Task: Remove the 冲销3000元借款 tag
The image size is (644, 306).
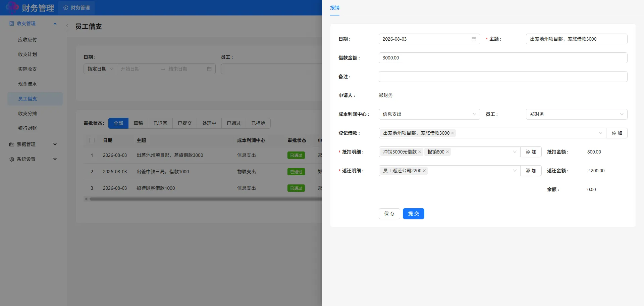Action: pos(420,152)
